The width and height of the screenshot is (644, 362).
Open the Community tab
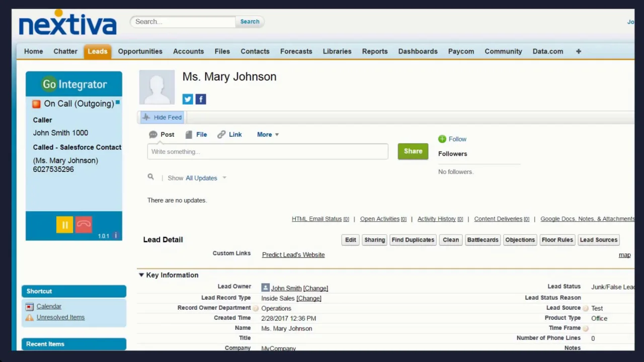504,51
